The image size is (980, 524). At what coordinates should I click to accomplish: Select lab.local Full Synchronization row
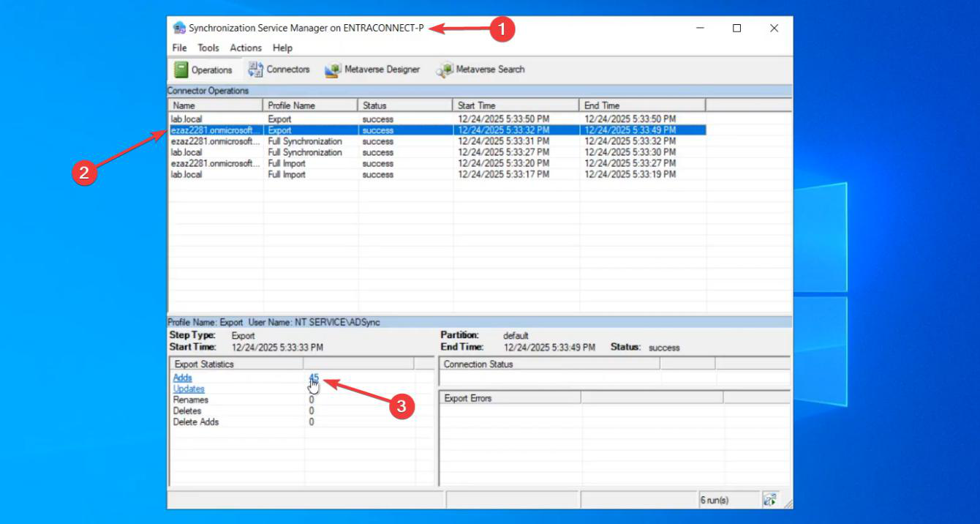click(x=437, y=152)
